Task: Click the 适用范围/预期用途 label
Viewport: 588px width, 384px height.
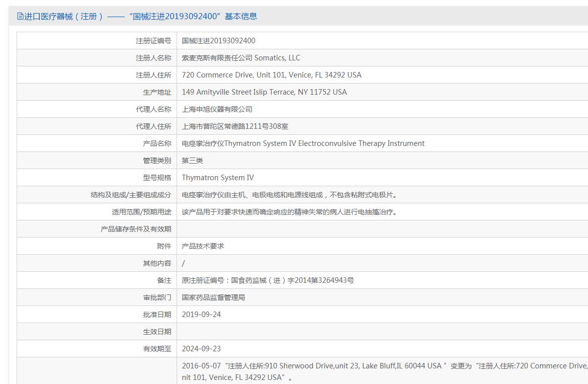Action: (x=141, y=212)
